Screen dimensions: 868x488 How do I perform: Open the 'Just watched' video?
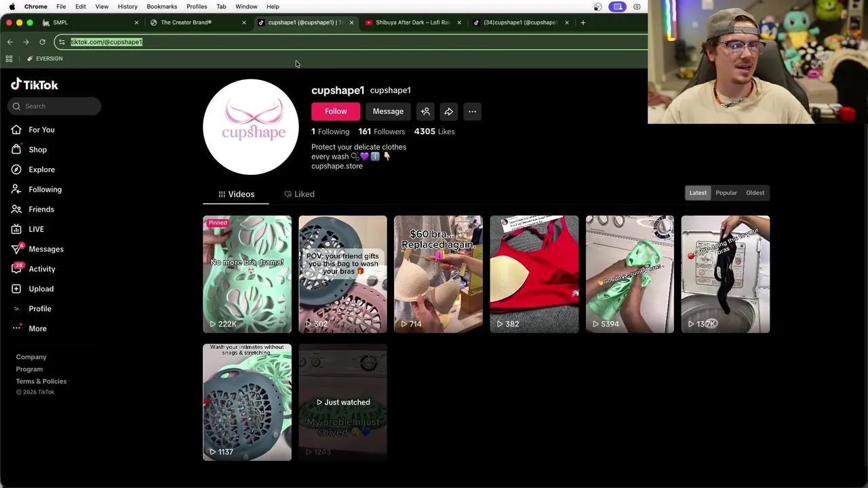[342, 402]
